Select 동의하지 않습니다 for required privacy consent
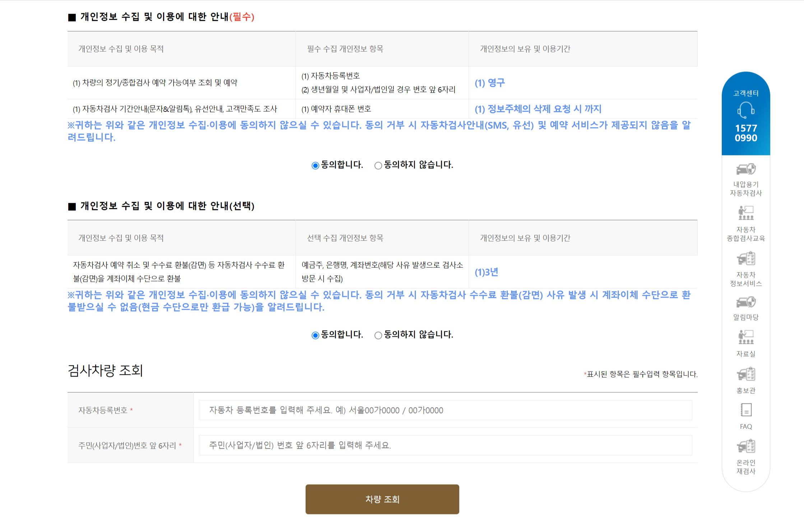 click(378, 165)
